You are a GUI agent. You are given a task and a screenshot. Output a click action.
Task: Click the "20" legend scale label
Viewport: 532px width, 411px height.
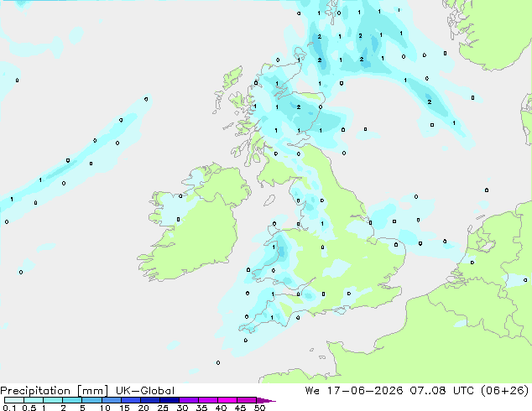(143, 408)
